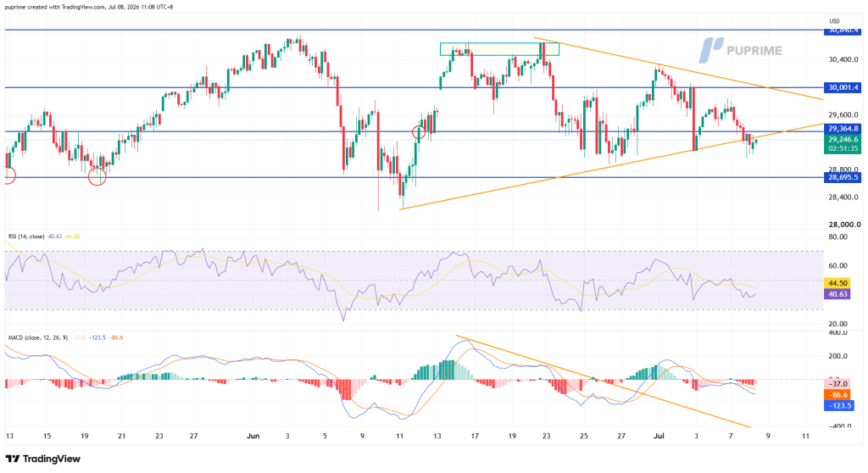
Task: Click the 28,695.5 price level label
Action: (843, 177)
